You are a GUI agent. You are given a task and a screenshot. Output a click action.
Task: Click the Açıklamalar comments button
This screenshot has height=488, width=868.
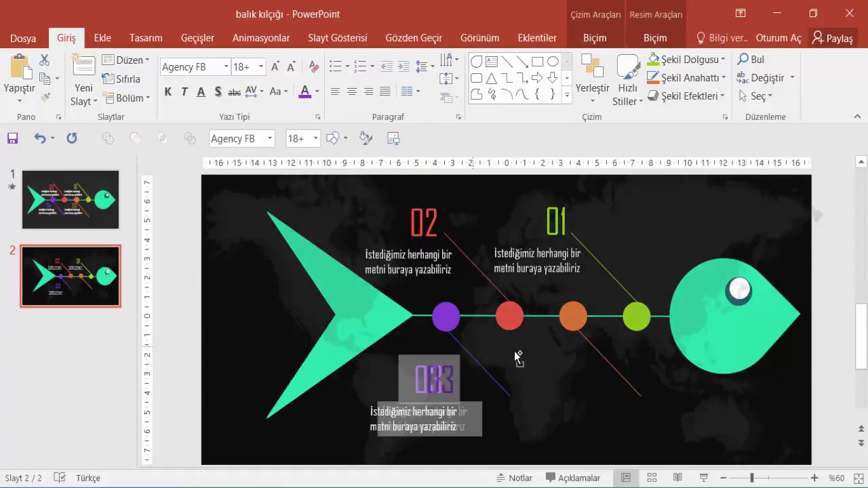574,478
